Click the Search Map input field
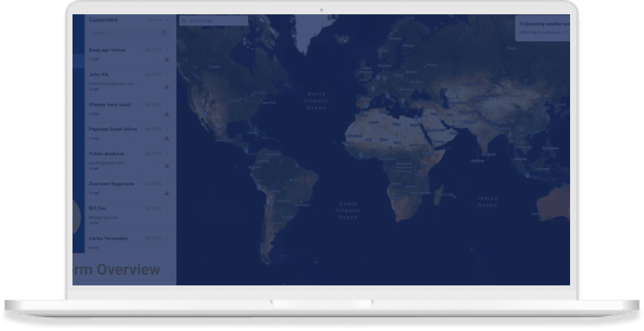 coord(213,21)
